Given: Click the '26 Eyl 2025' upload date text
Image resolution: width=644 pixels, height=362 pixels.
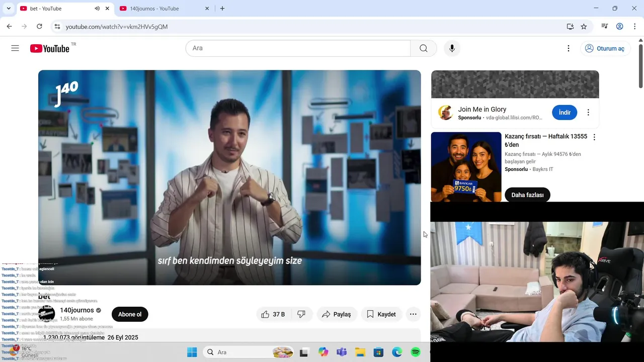Looking at the screenshot, I should click(x=123, y=337).
